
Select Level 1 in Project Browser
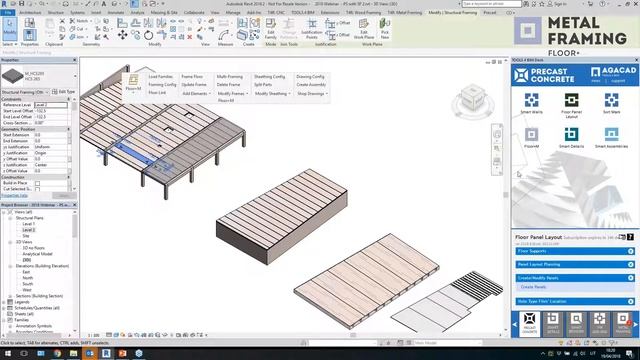28,224
